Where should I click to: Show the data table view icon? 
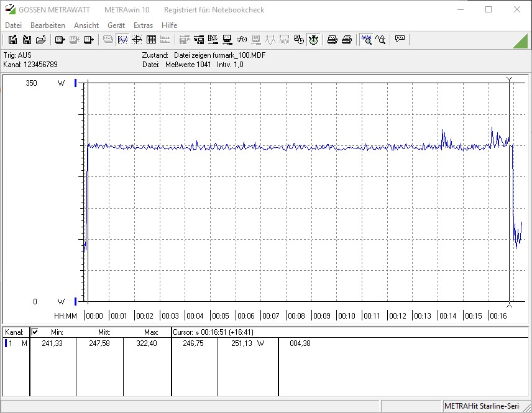pyautogui.click(x=151, y=40)
